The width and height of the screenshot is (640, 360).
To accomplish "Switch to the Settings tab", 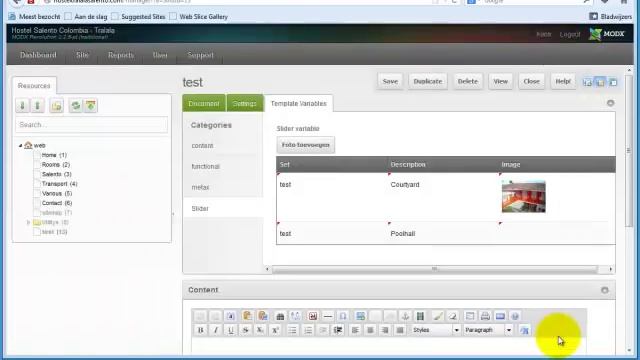I will click(245, 104).
